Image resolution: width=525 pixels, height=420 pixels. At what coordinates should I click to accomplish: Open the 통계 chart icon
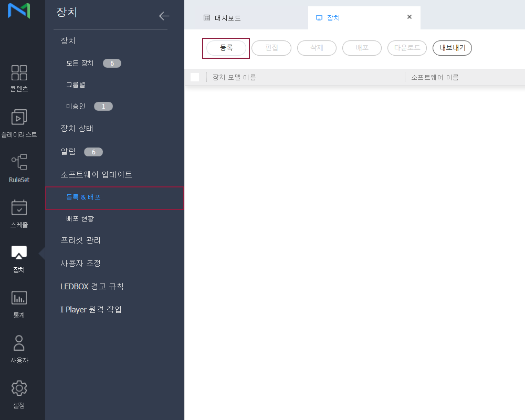(19, 298)
